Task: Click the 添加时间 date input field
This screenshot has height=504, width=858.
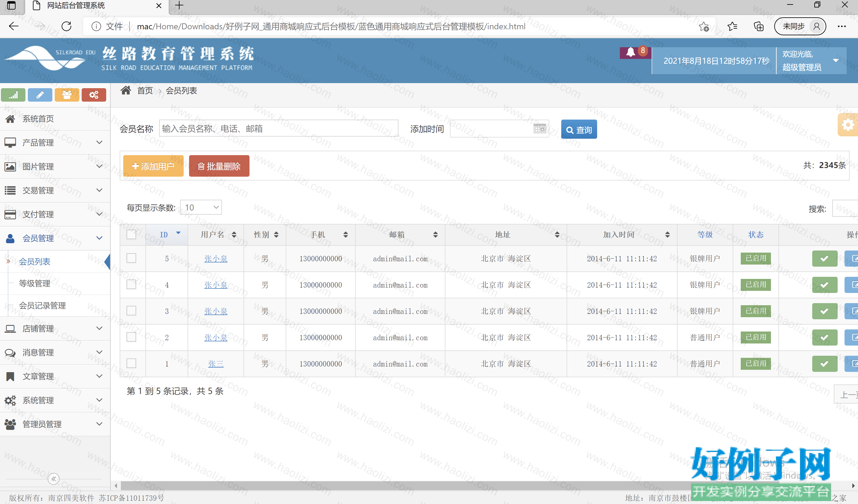Action: pos(499,129)
